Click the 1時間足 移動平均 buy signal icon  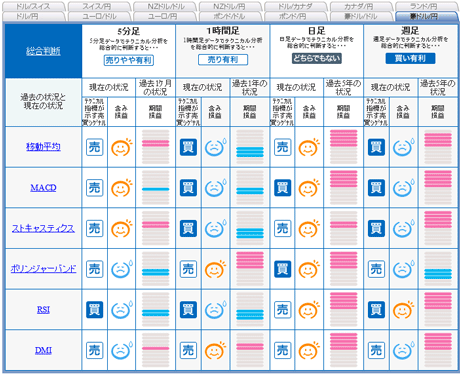(188, 147)
